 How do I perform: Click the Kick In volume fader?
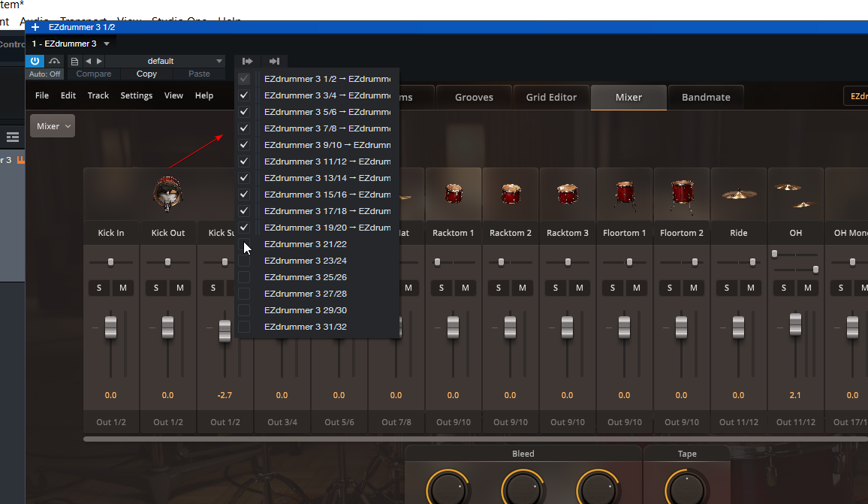[110, 327]
